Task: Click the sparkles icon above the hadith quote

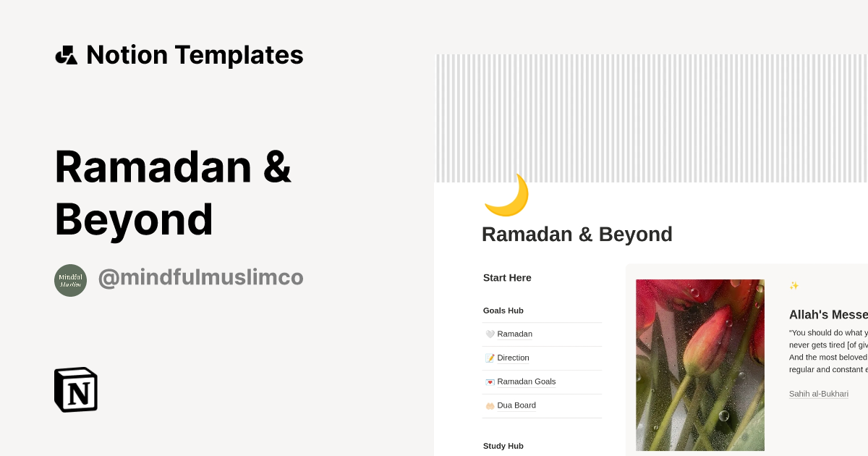Action: point(793,285)
